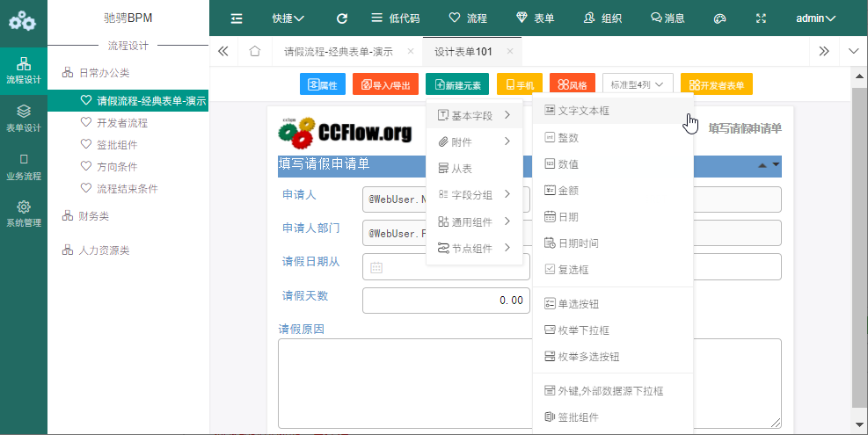The width and height of the screenshot is (868, 435).
Task: Open the tab list dropdown chevron
Action: 853,52
